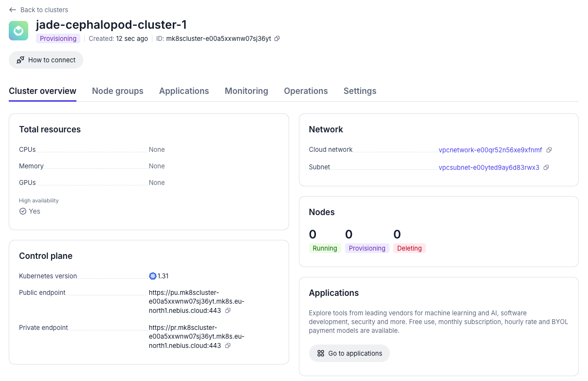588x381 pixels.
Task: Switch to the Node groups tab
Action: [x=117, y=91]
